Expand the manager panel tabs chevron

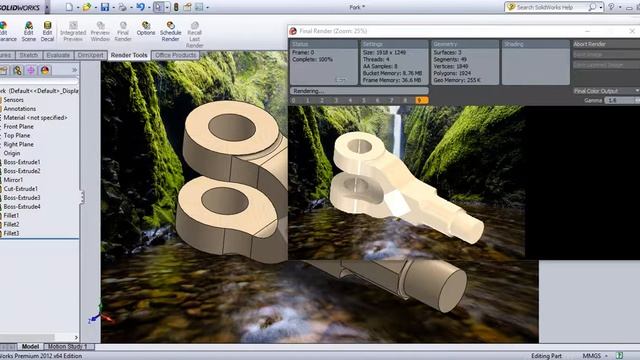[x=74, y=70]
